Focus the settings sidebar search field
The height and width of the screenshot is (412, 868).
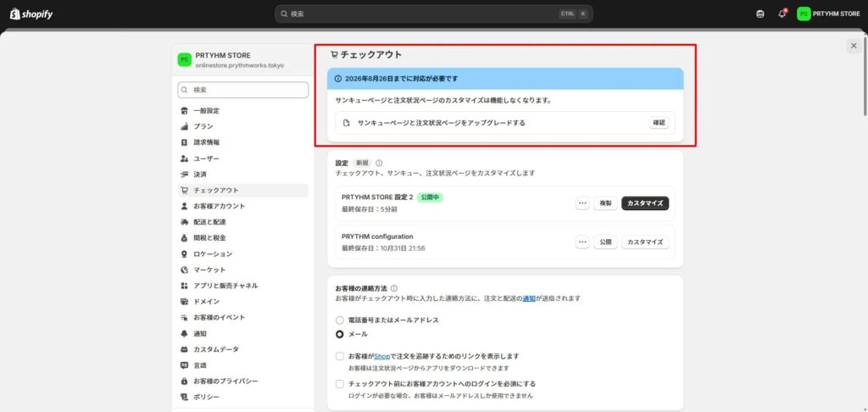tap(243, 90)
